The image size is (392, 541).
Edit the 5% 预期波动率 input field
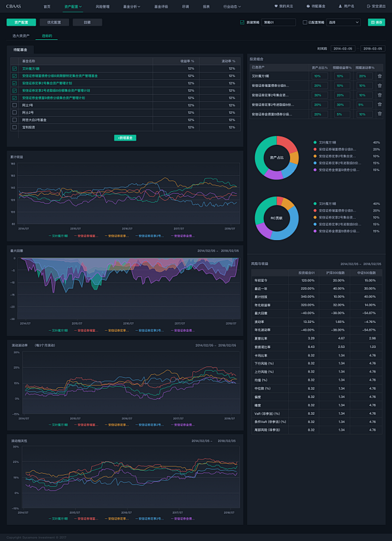[x=365, y=104]
